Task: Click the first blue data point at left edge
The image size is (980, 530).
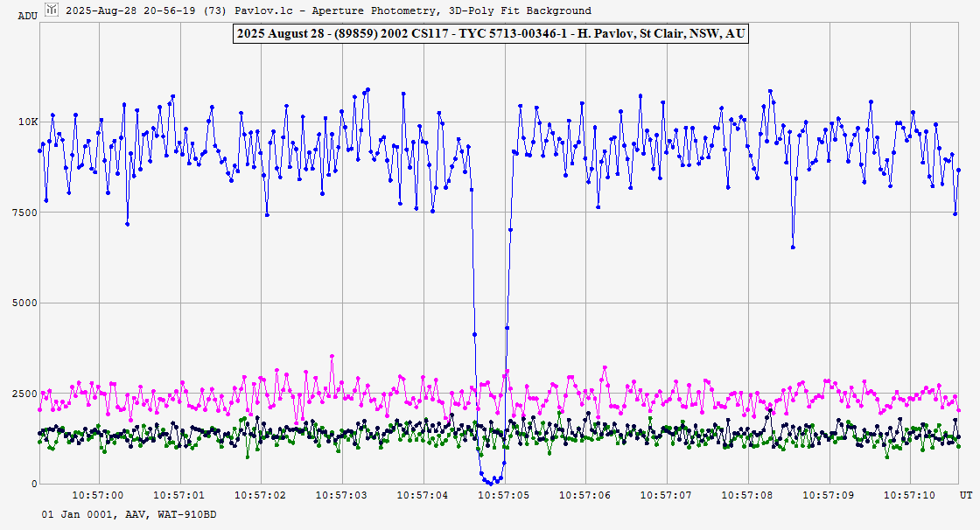Action: [x=39, y=150]
